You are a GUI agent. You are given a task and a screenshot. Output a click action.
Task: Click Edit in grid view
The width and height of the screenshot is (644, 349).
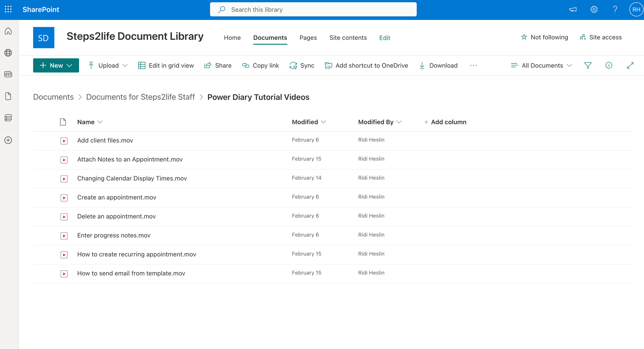(x=166, y=65)
